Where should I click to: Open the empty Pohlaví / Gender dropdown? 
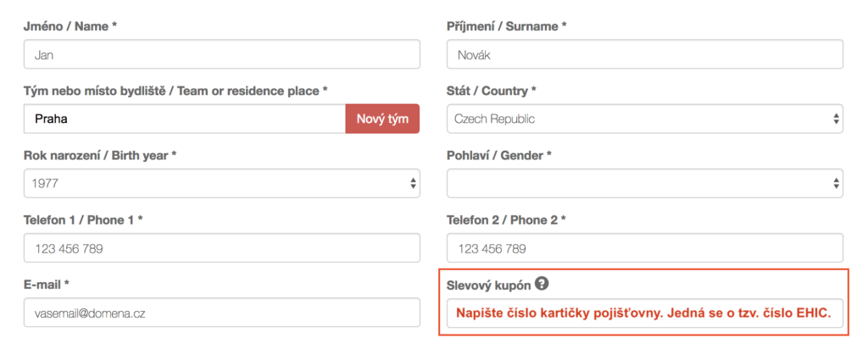[x=645, y=183]
